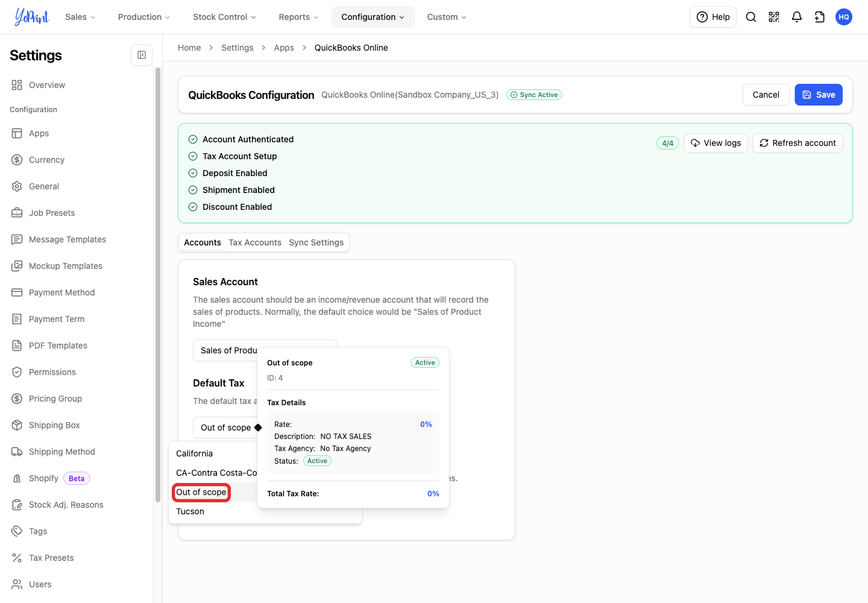Viewport: 868px width, 603px height.
Task: Expand the Custom menu
Action: (x=447, y=17)
